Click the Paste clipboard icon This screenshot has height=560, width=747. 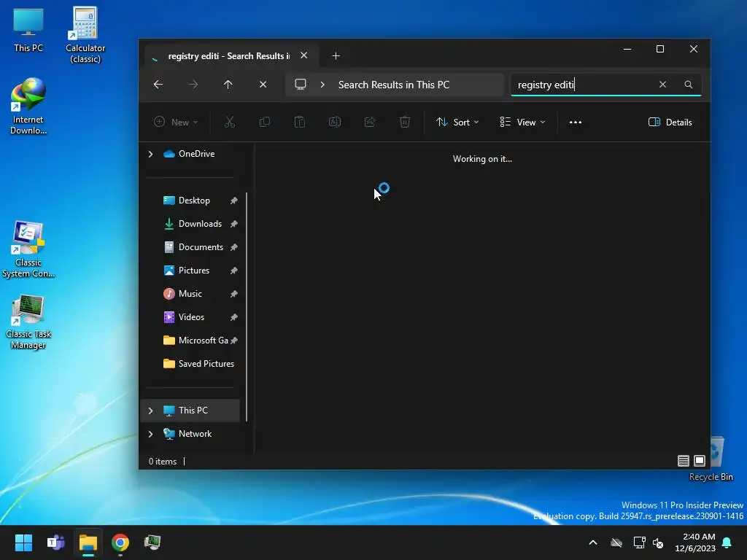click(x=300, y=122)
